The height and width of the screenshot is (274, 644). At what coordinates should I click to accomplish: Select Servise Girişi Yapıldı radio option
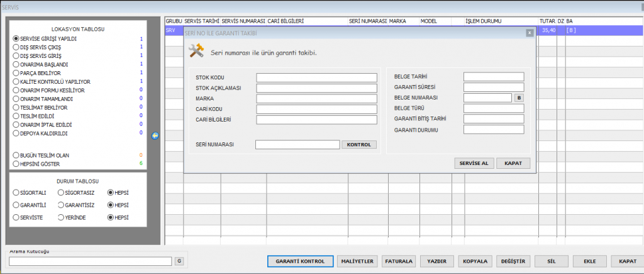pyautogui.click(x=16, y=39)
